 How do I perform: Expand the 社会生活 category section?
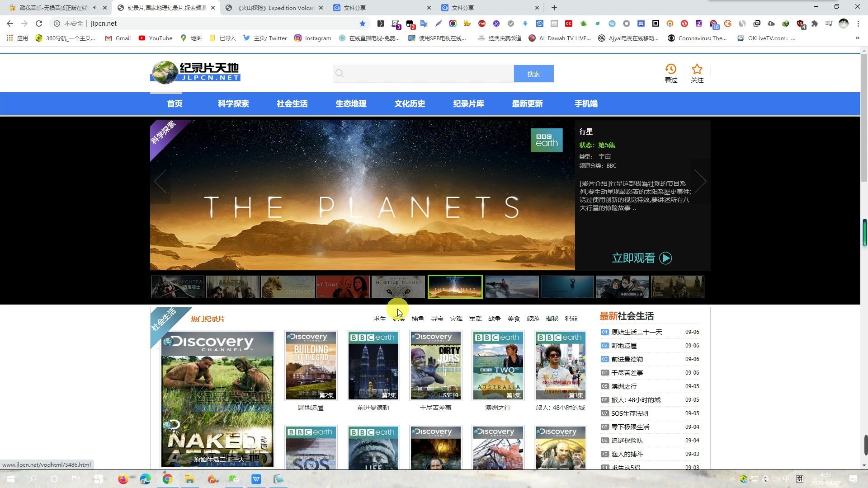tap(292, 103)
